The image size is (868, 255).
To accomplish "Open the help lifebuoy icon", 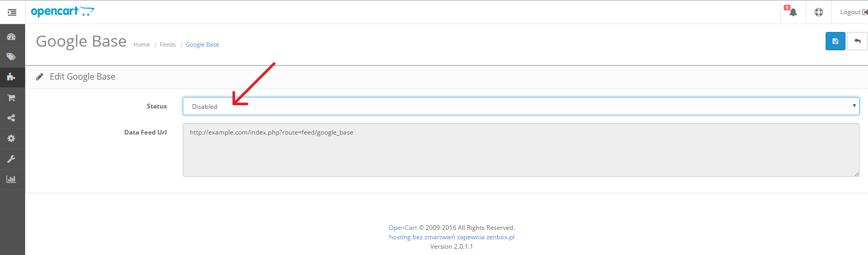I will [819, 12].
